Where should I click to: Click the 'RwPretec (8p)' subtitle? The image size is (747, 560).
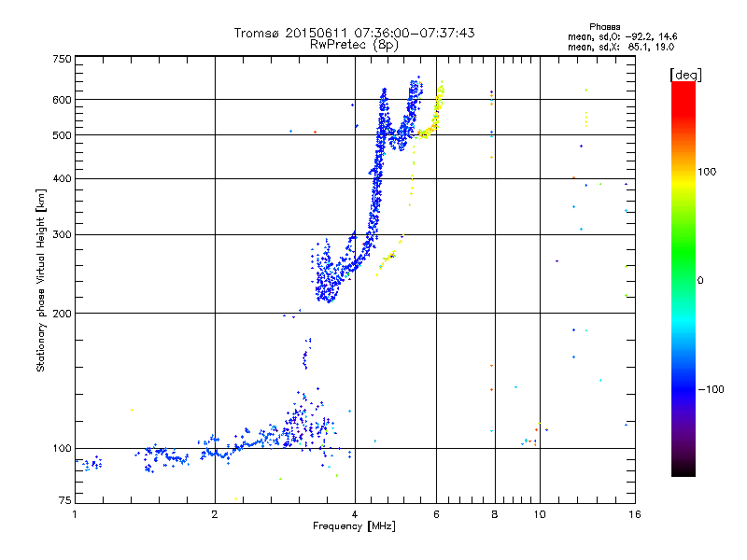pyautogui.click(x=354, y=45)
